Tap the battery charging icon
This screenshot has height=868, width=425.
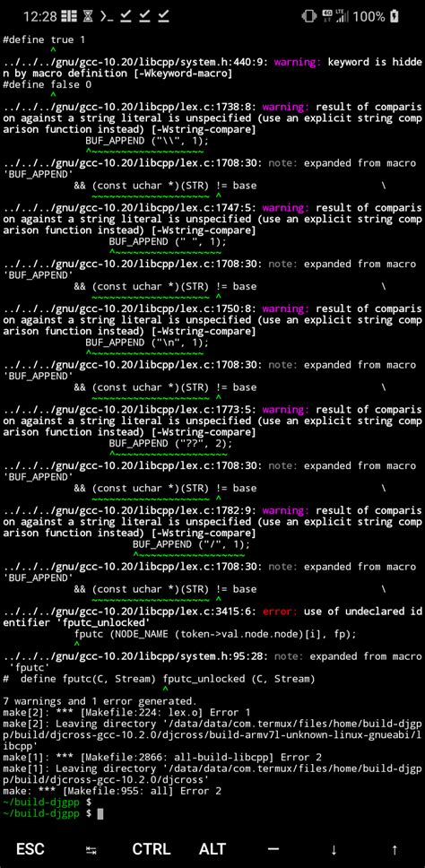coord(394,16)
